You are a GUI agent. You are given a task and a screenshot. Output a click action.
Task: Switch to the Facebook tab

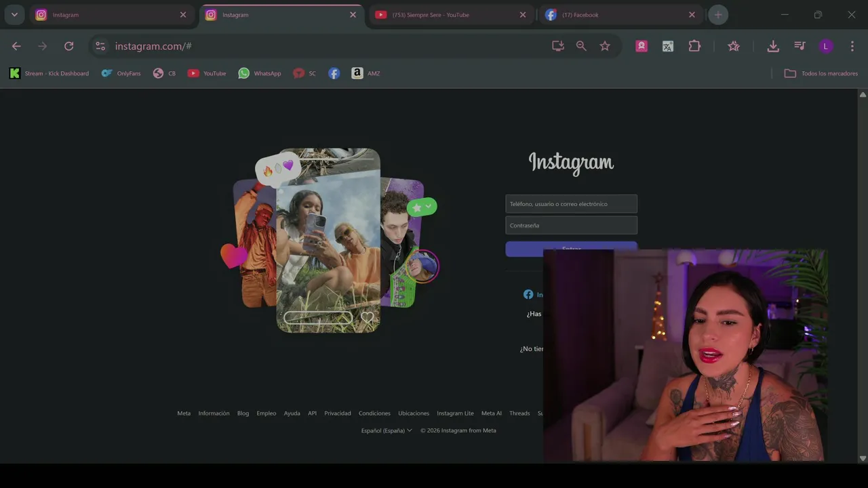click(x=620, y=15)
